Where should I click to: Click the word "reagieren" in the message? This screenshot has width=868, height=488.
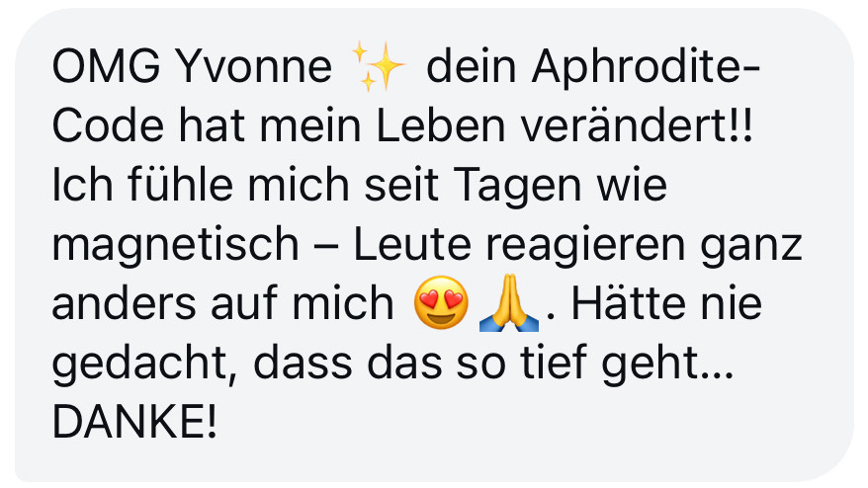click(x=585, y=246)
